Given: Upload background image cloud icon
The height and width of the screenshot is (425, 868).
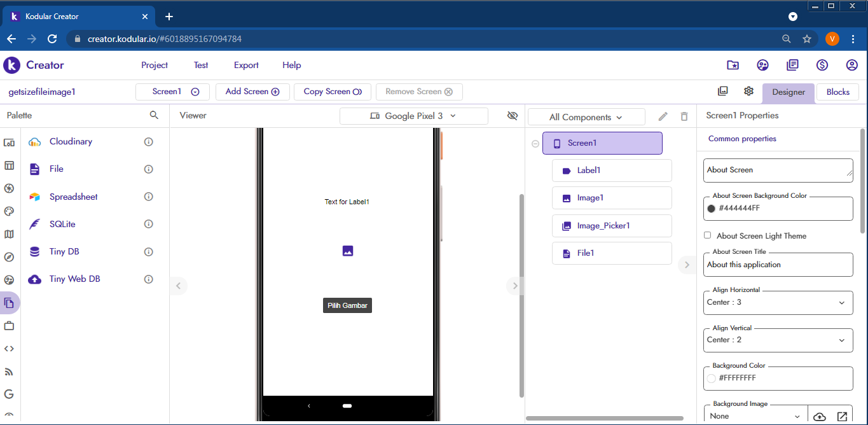Looking at the screenshot, I should [x=820, y=416].
